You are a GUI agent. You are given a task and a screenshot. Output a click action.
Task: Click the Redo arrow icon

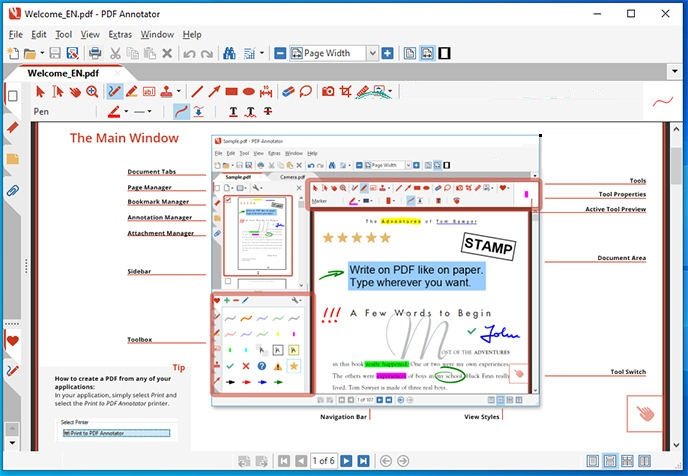[206, 54]
